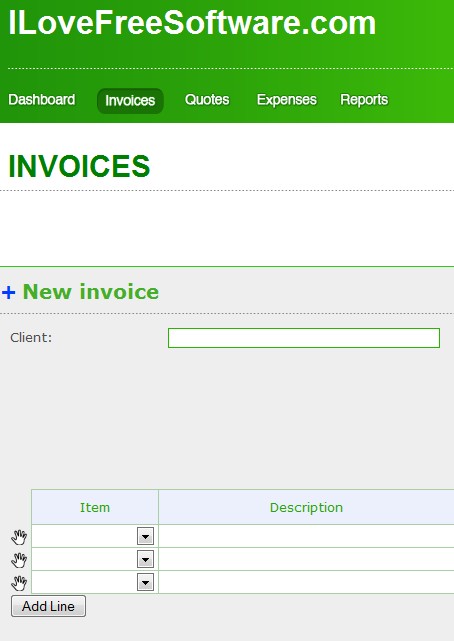Select the Invoices tab
This screenshot has width=454, height=641.
coord(130,101)
